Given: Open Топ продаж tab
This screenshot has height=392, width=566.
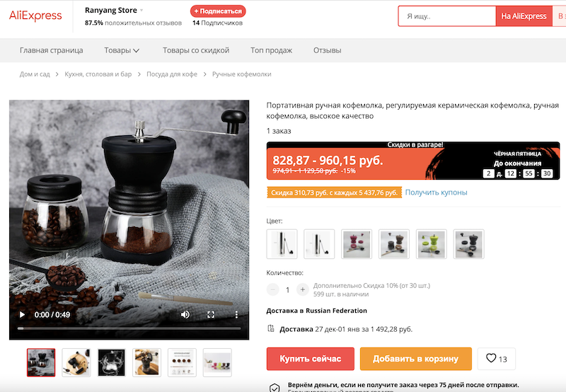Looking at the screenshot, I should (x=272, y=50).
